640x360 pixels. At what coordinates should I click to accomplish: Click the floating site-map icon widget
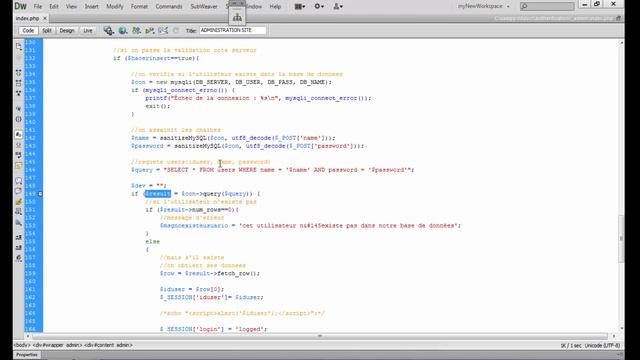click(237, 17)
